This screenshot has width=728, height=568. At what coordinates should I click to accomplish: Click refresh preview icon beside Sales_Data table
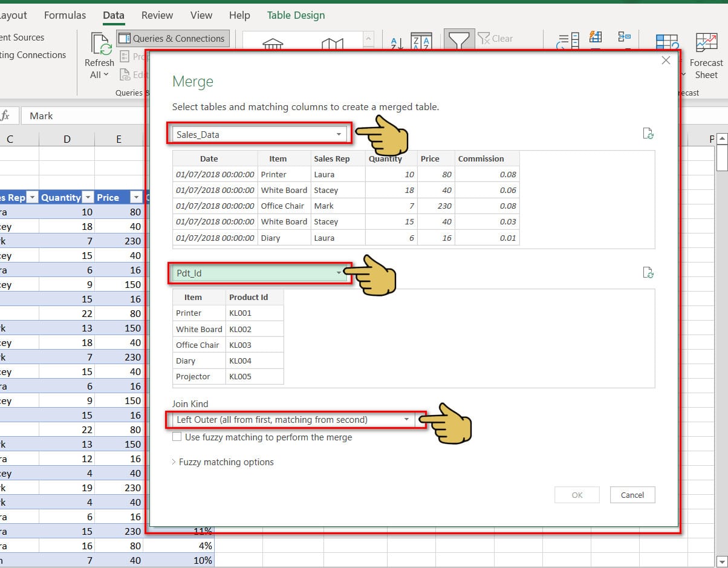(648, 134)
